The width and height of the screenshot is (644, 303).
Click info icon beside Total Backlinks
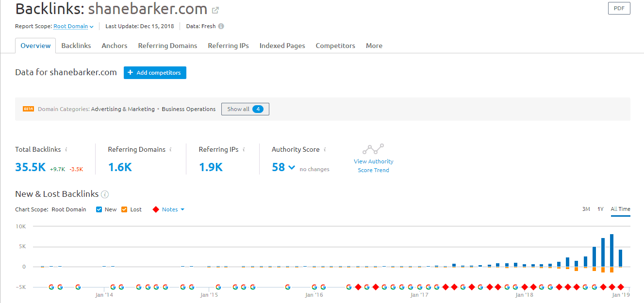[66, 150]
